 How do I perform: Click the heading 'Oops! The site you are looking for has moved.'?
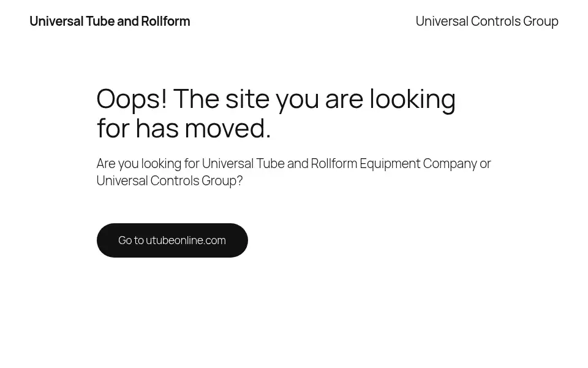[276, 113]
